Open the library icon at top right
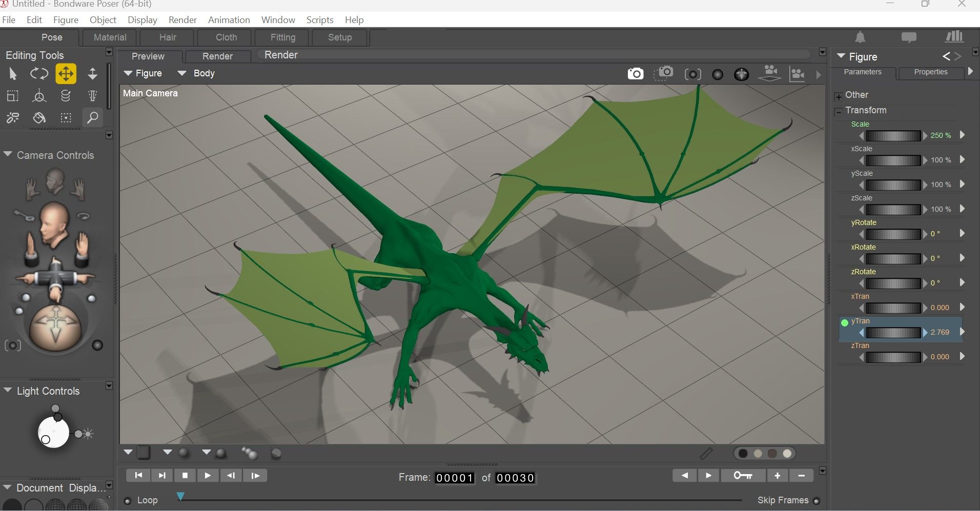 click(954, 36)
